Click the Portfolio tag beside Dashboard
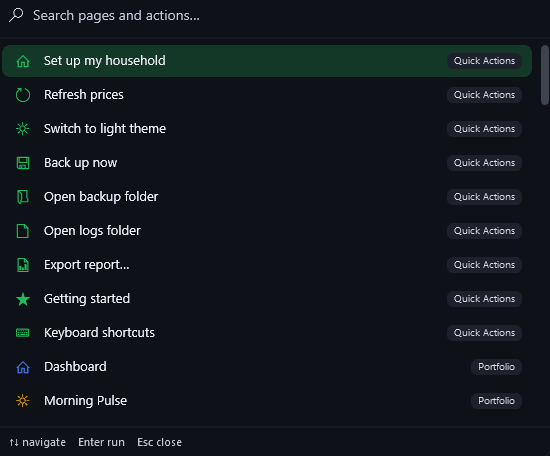 [496, 367]
